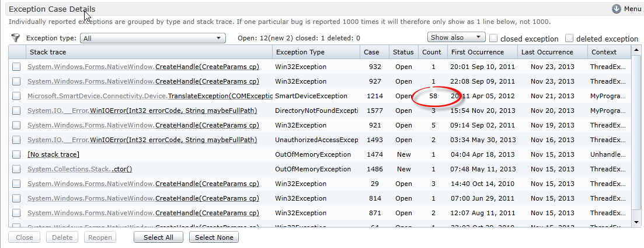The height and width of the screenshot is (248, 644).
Task: Check the row for case 871
Action: point(16,213)
